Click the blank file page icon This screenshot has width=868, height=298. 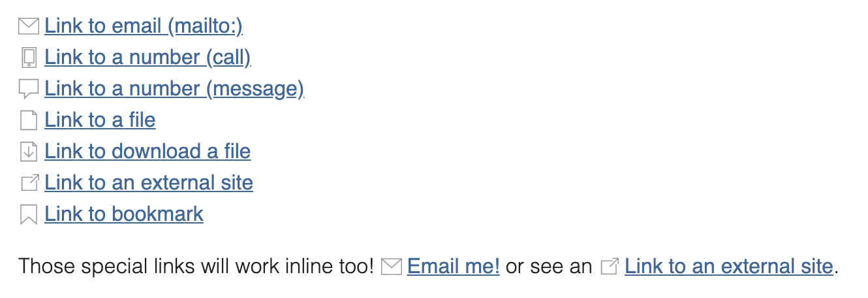point(29,120)
